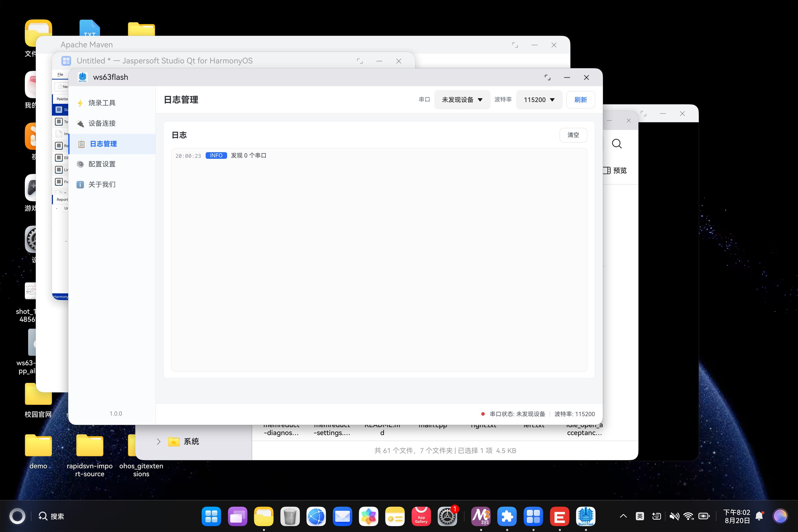This screenshot has width=798, height=532.
Task: Open the puzzle piece app in the dock
Action: [x=507, y=516]
